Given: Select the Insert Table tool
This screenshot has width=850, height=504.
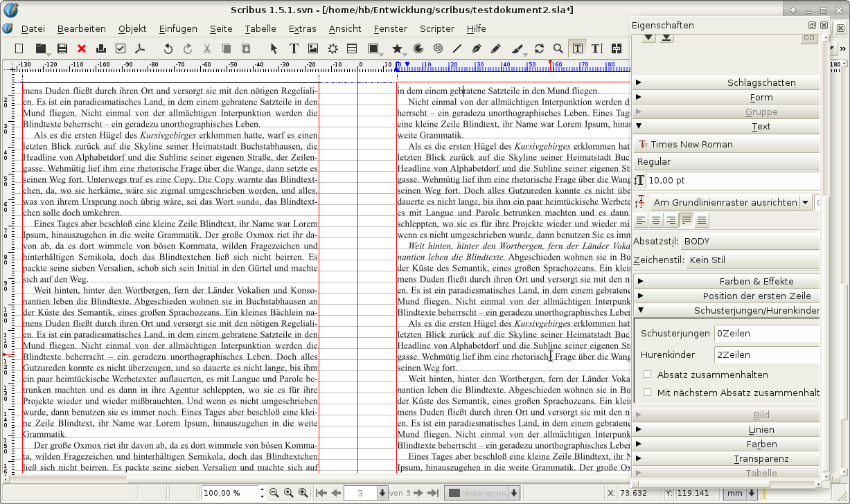Looking at the screenshot, I should point(352,48).
